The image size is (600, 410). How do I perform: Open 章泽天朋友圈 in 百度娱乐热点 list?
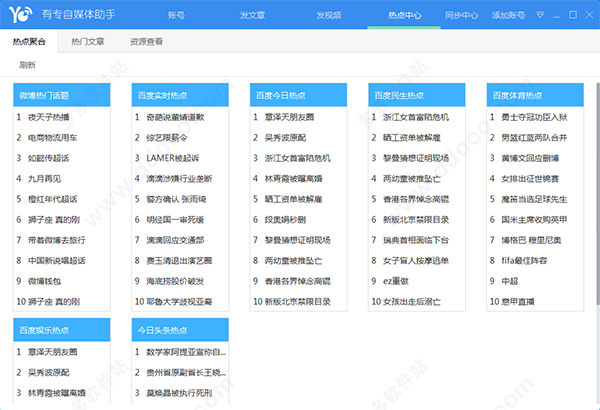pyautogui.click(x=52, y=352)
